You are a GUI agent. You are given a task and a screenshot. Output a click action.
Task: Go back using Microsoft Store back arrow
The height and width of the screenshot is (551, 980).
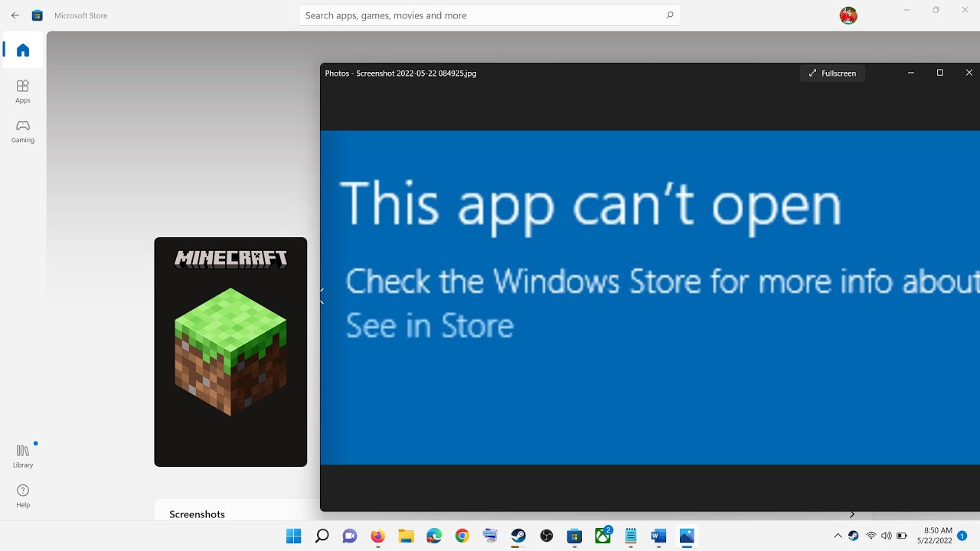(15, 15)
